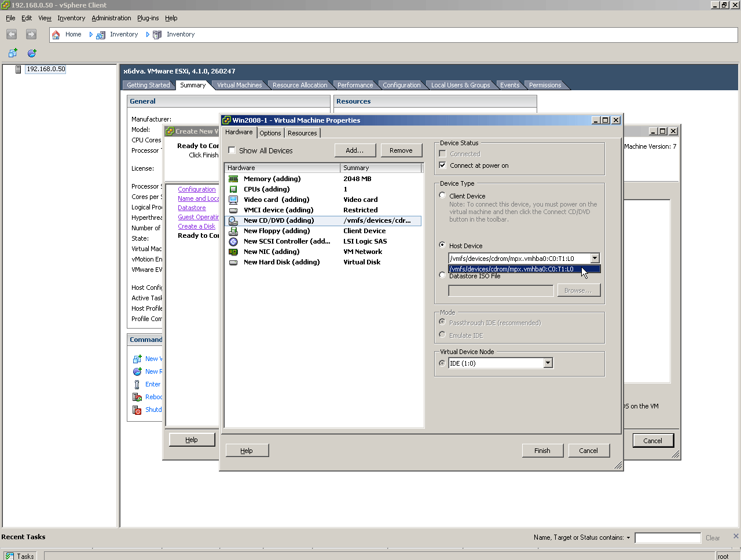Viewport: 741px width, 560px height.
Task: Open the Datastore wizard step link
Action: pos(192,208)
